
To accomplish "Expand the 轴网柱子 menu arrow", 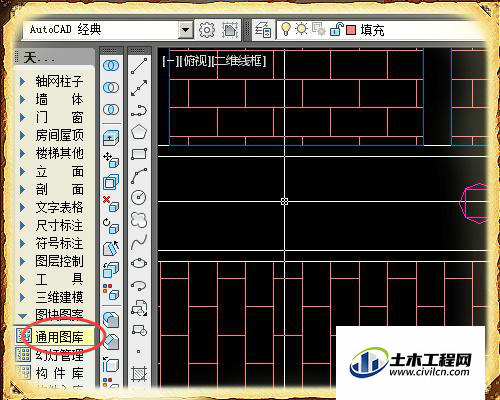I will click(22, 81).
